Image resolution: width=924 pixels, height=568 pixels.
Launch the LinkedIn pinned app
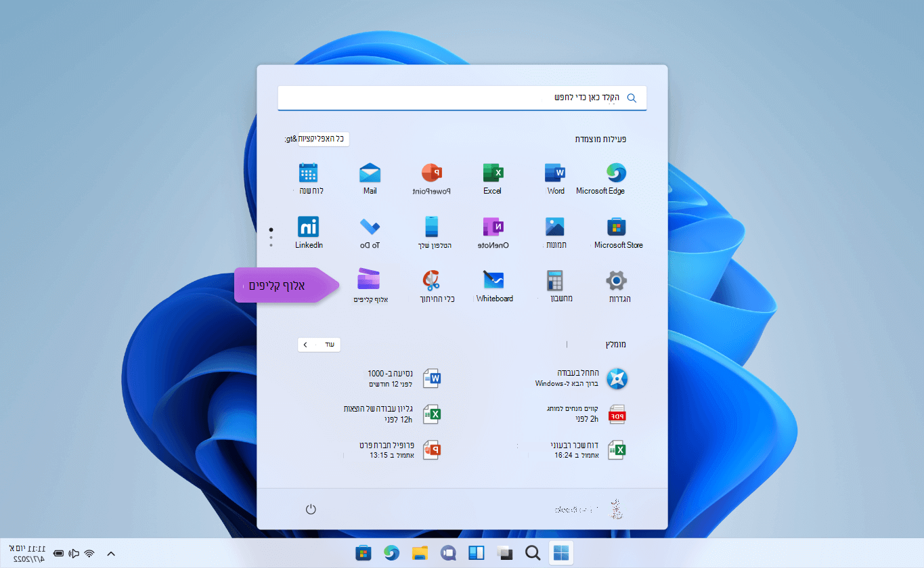(309, 227)
